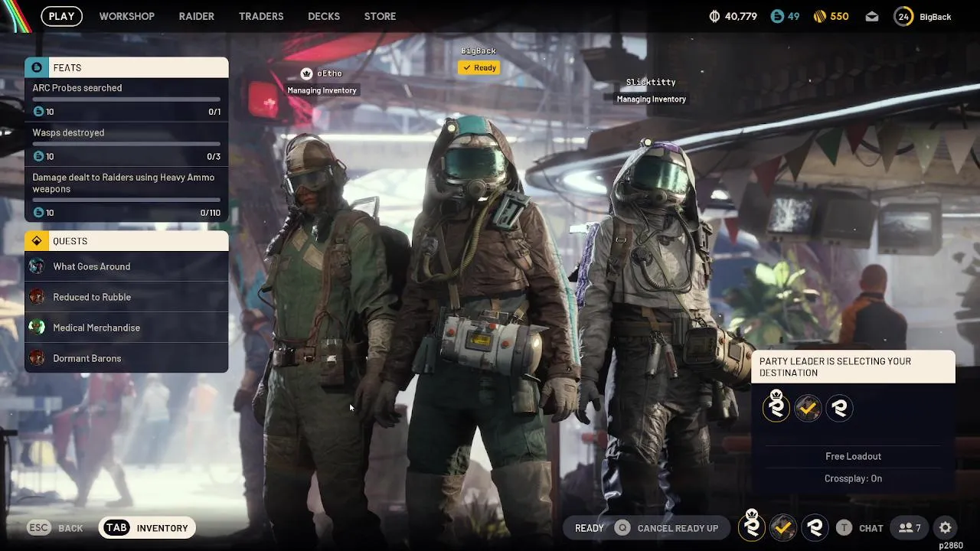
Task: Click oEtho's Managing Inventory status label
Action: click(x=322, y=90)
